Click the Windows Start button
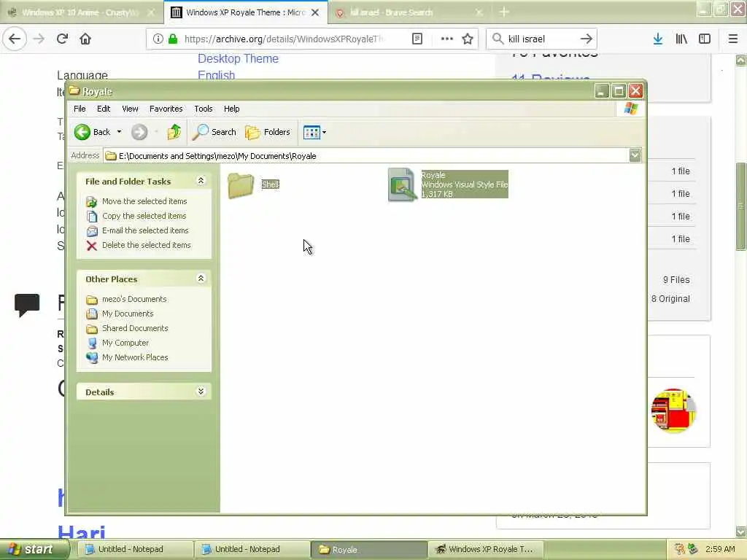The width and height of the screenshot is (747, 560). [x=34, y=549]
